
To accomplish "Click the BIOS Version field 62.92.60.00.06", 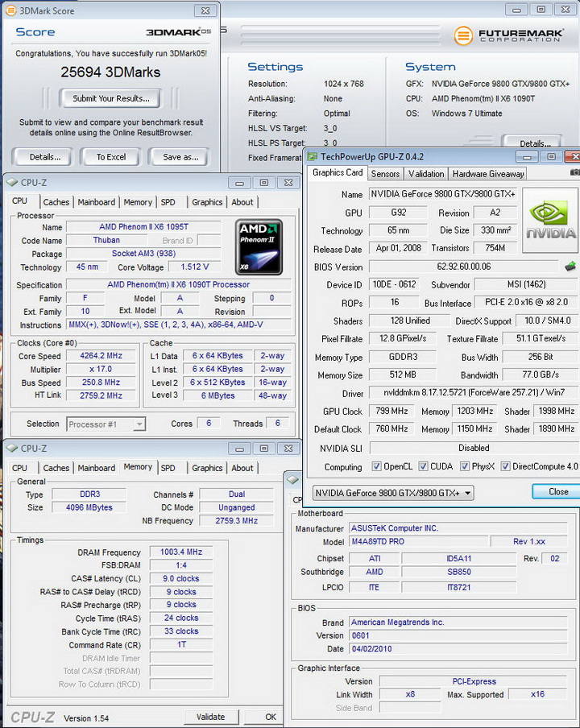I will [x=463, y=267].
